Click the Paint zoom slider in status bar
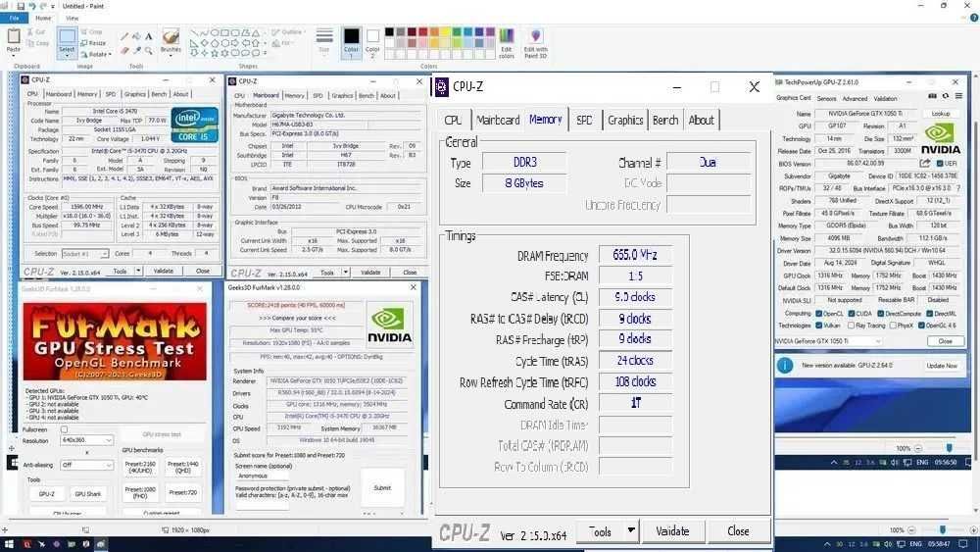 tap(943, 530)
